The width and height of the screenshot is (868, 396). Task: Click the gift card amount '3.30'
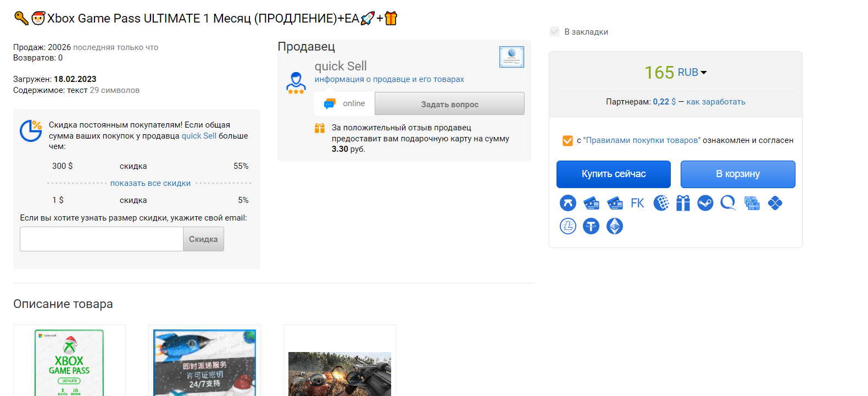[340, 149]
